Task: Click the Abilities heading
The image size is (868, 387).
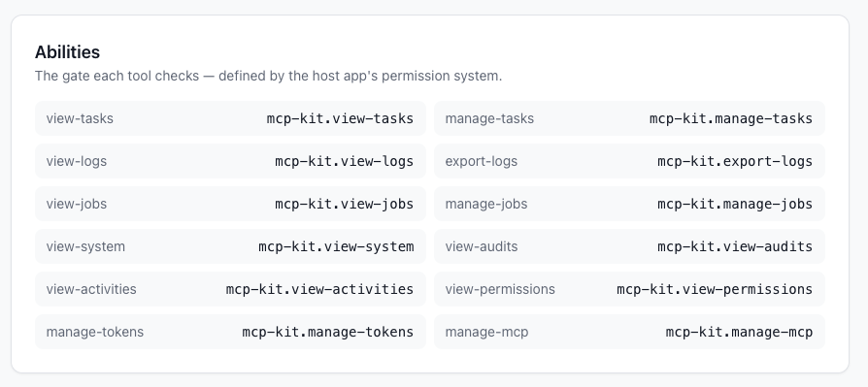Action: (68, 52)
